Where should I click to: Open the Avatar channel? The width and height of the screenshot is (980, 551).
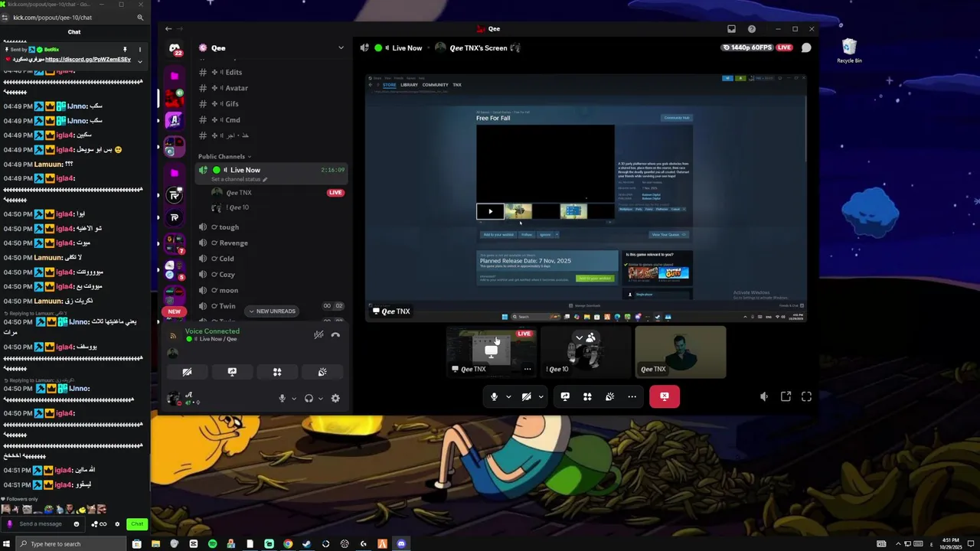tap(271, 88)
